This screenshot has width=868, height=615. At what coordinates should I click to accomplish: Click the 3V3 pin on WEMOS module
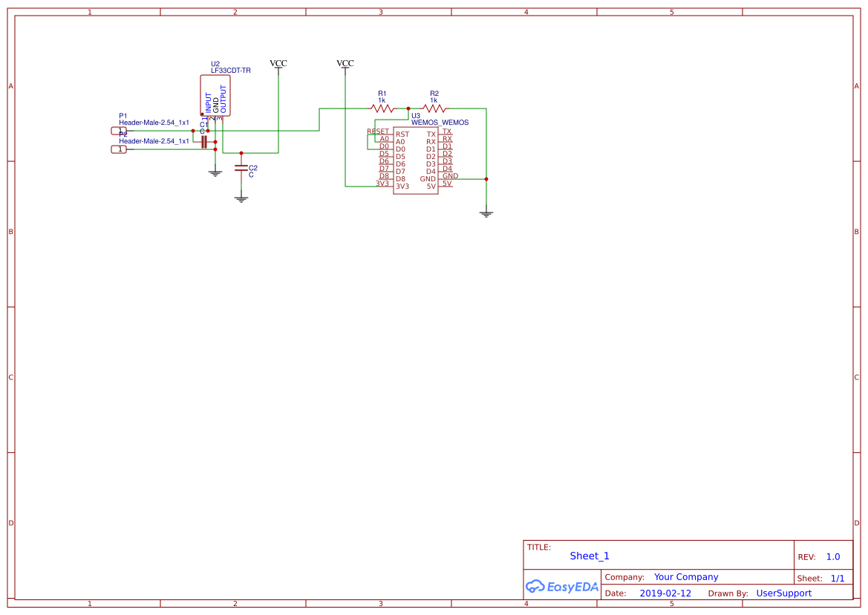tap(402, 186)
